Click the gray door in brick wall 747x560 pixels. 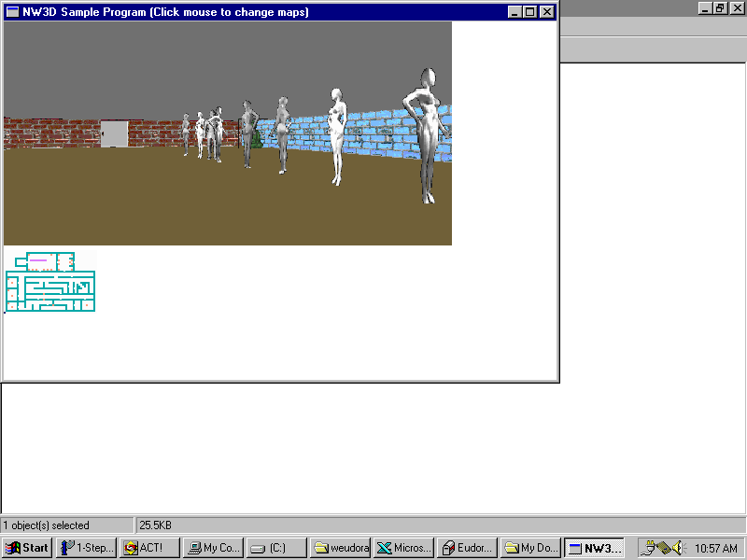click(x=114, y=133)
